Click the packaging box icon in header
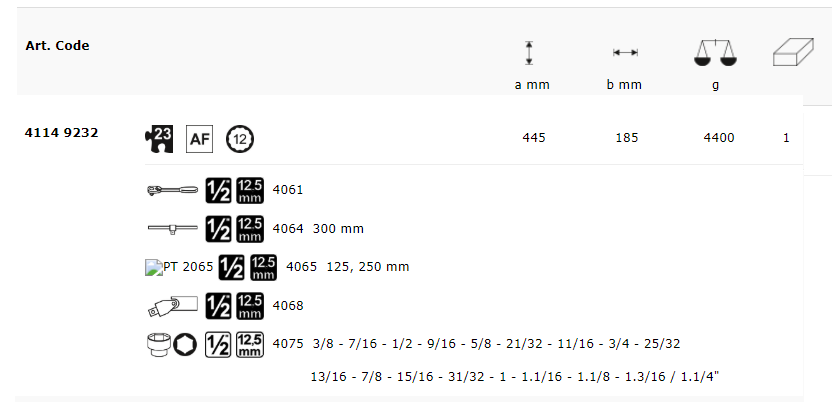 pyautogui.click(x=794, y=54)
